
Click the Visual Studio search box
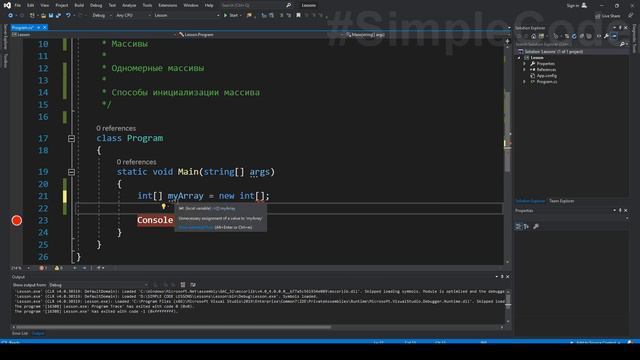click(x=256, y=5)
